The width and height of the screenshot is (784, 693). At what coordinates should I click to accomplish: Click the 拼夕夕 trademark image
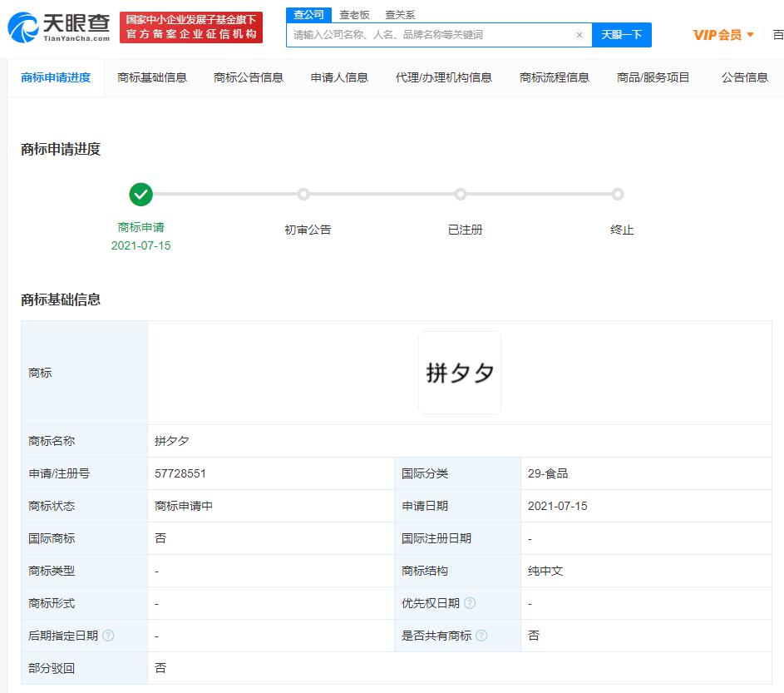tap(460, 372)
